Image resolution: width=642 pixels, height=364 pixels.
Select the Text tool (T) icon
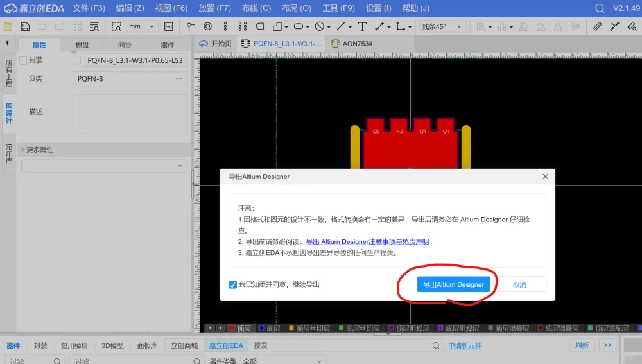point(362,26)
